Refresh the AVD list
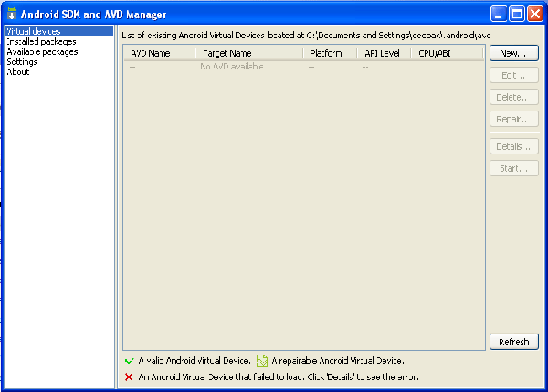This screenshot has height=392, width=548. point(513,342)
